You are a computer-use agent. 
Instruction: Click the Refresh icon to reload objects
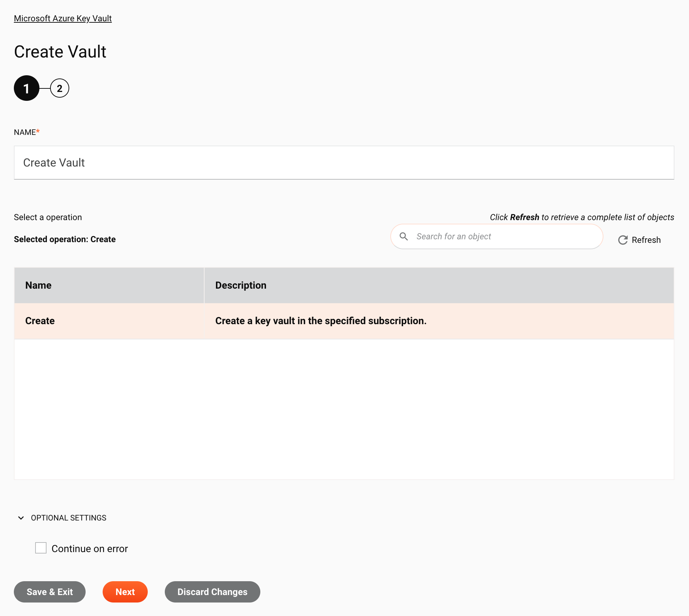click(623, 240)
